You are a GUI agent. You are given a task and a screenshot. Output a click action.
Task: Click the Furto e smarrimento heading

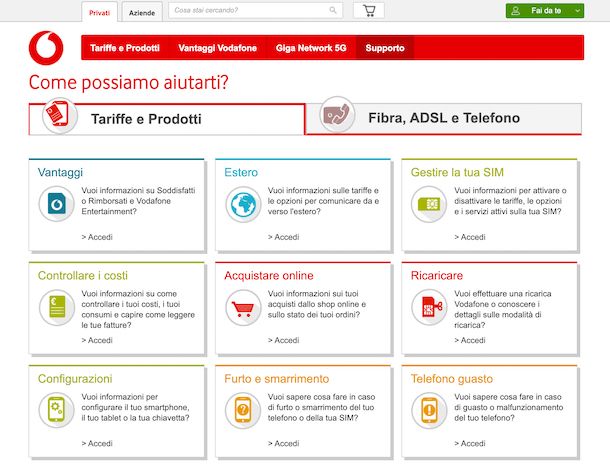277,379
